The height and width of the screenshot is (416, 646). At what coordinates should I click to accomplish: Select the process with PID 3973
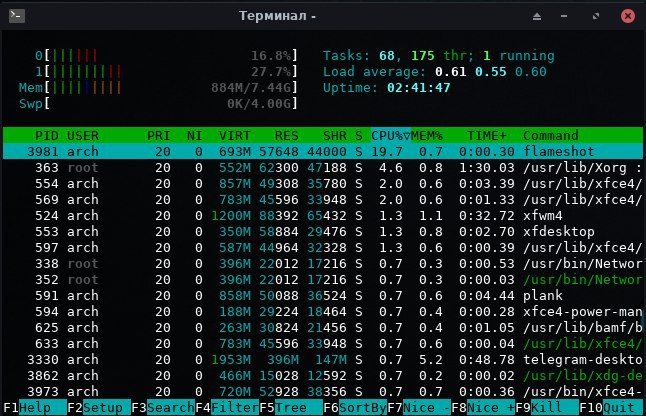pos(323,392)
